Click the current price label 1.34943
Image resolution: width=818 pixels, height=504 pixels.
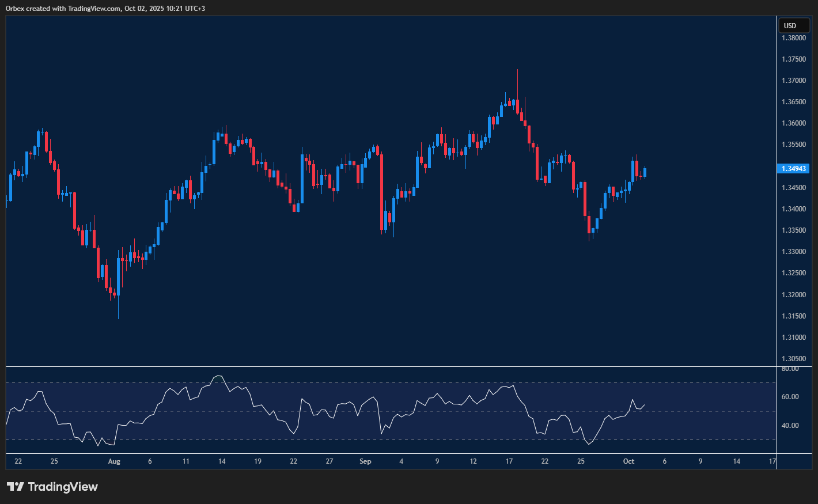point(794,169)
